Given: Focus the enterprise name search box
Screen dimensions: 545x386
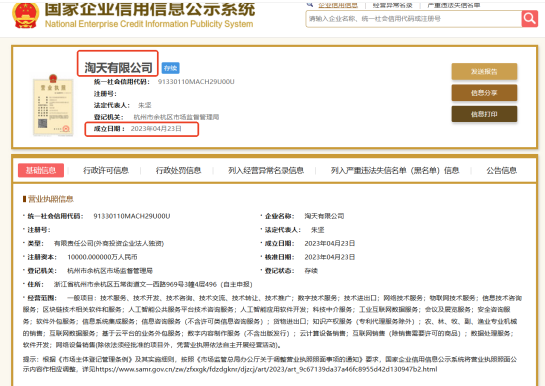Looking at the screenshot, I should click(x=413, y=19).
